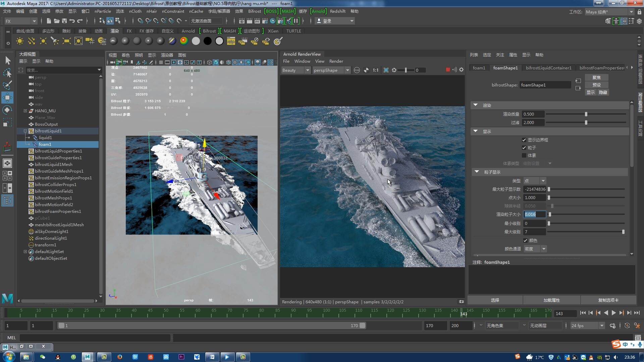Click the save scene icon
This screenshot has width=644, height=362.
[x=64, y=21]
